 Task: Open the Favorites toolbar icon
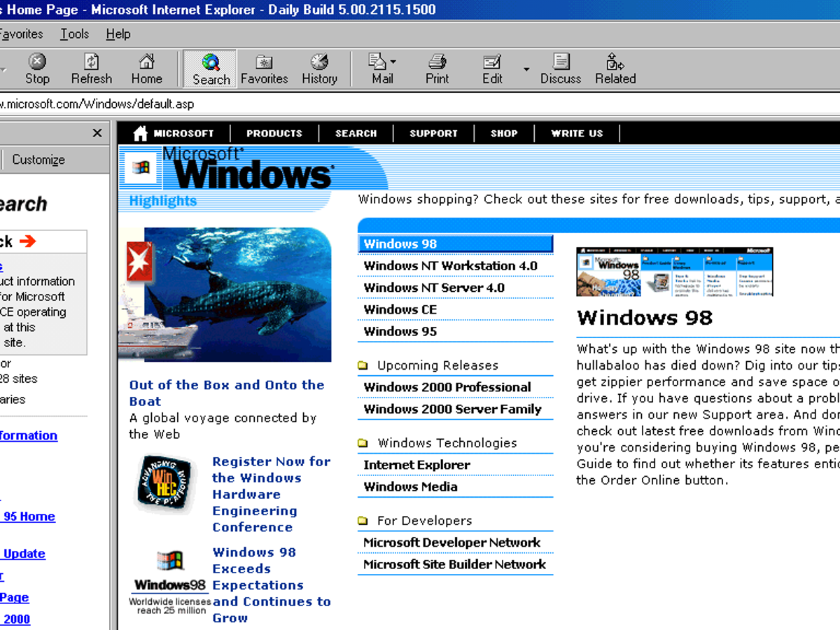(x=265, y=62)
